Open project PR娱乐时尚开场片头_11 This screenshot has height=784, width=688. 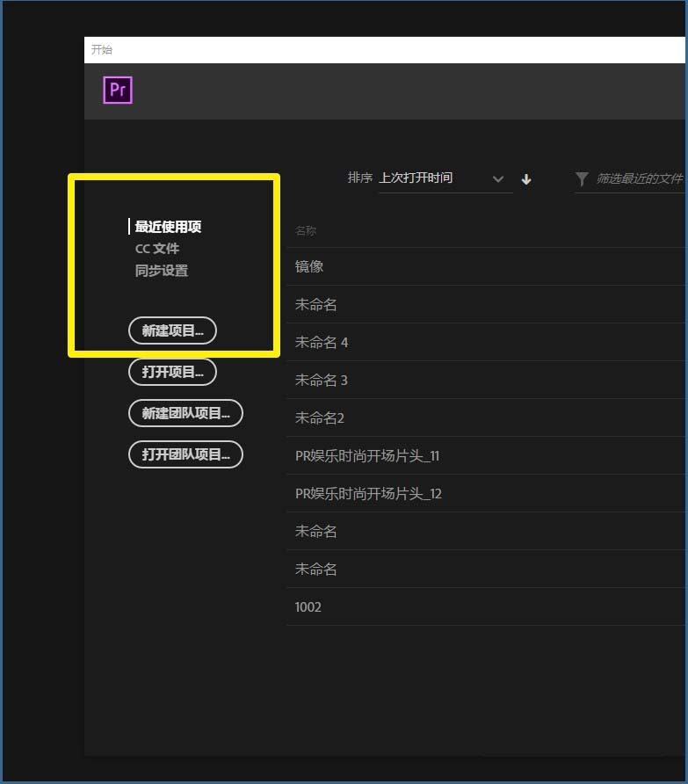(486, 456)
